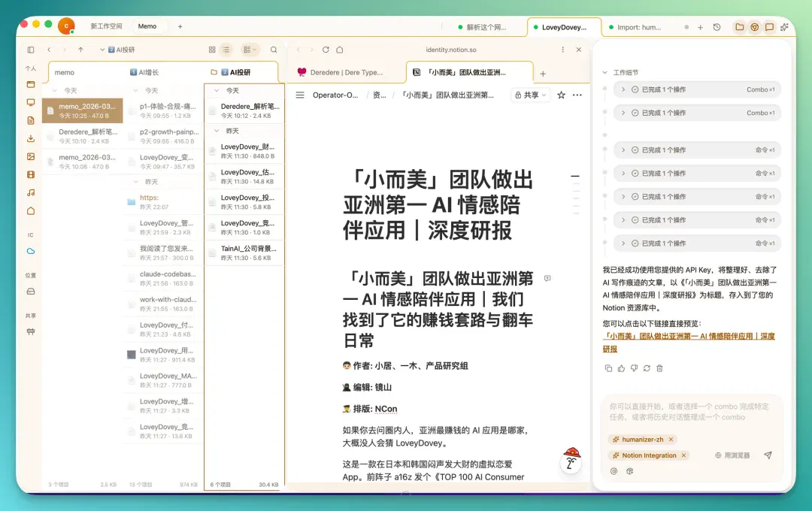Expand first 已完成 1 个操作 Combo step
812x511 pixels.
click(x=697, y=89)
